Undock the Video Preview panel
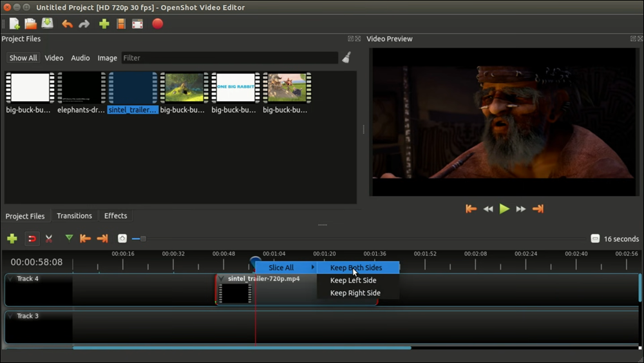Screen dimensions: 644x363 pyautogui.click(x=633, y=39)
